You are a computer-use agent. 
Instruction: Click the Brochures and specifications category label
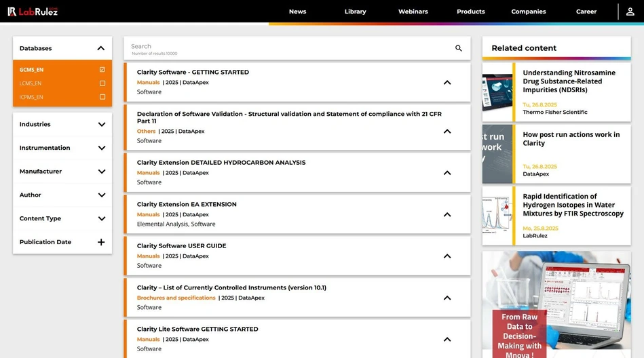pos(176,298)
